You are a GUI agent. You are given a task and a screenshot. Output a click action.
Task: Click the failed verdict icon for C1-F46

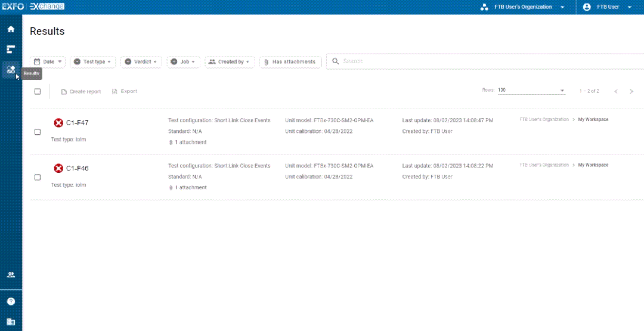58,168
